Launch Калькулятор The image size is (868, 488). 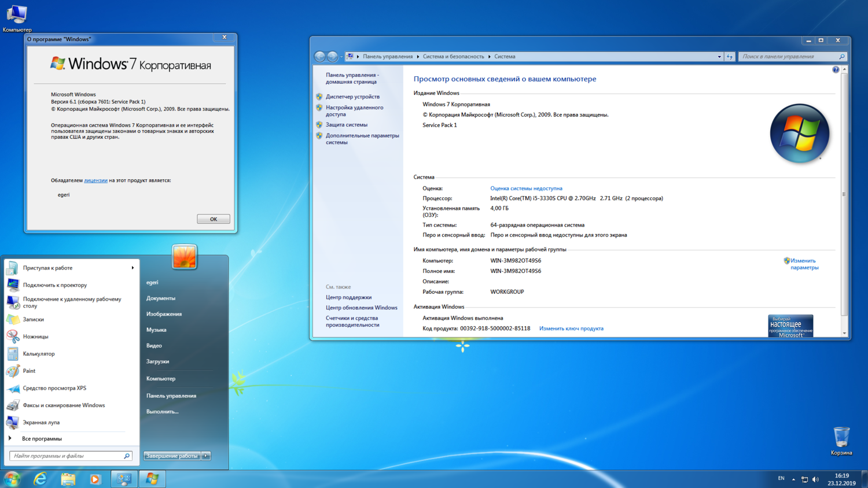pos(71,354)
